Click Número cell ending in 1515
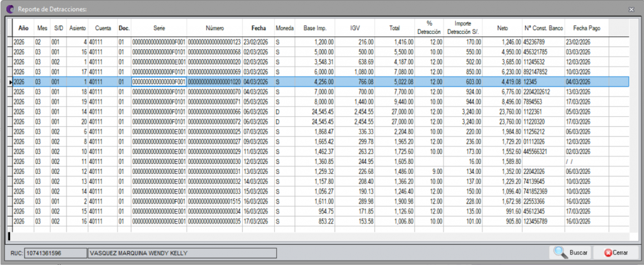This screenshot has height=265, width=644. [214, 202]
